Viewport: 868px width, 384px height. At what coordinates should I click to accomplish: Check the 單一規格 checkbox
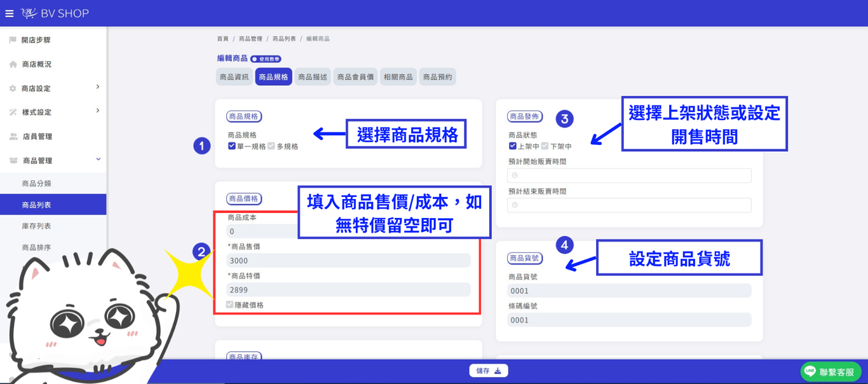232,146
